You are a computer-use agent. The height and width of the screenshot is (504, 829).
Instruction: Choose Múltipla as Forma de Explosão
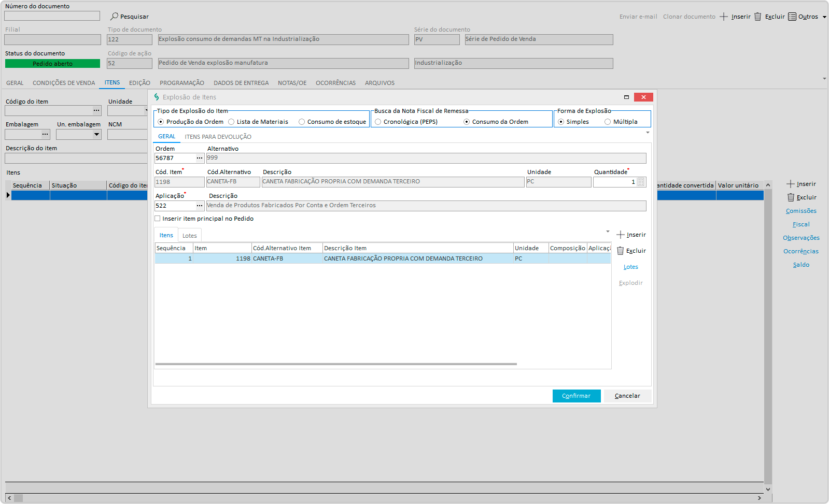point(608,122)
